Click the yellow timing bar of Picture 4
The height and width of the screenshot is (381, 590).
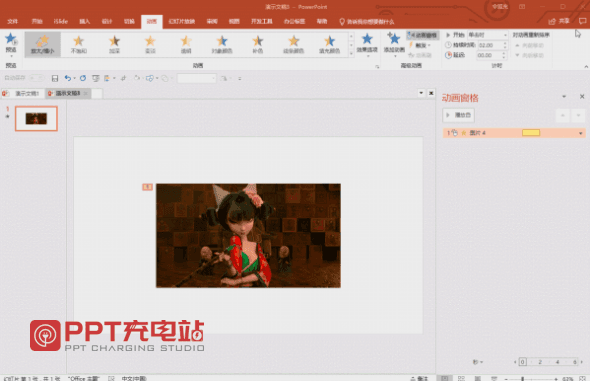(531, 133)
